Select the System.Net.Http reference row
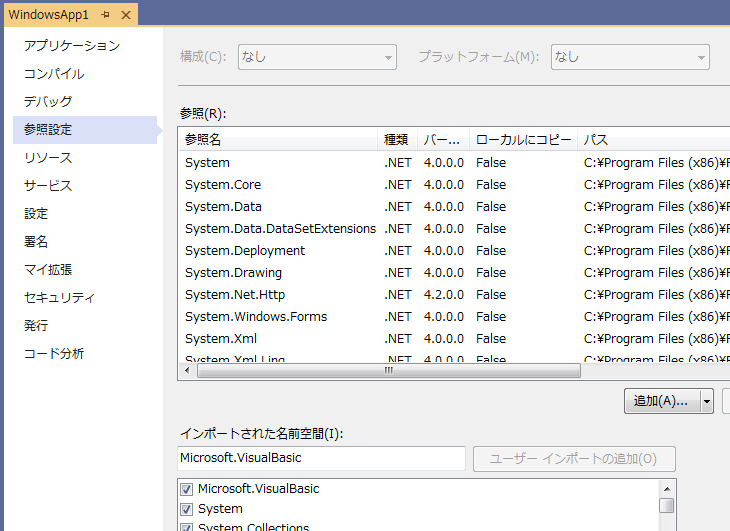The image size is (730, 531). coord(235,295)
